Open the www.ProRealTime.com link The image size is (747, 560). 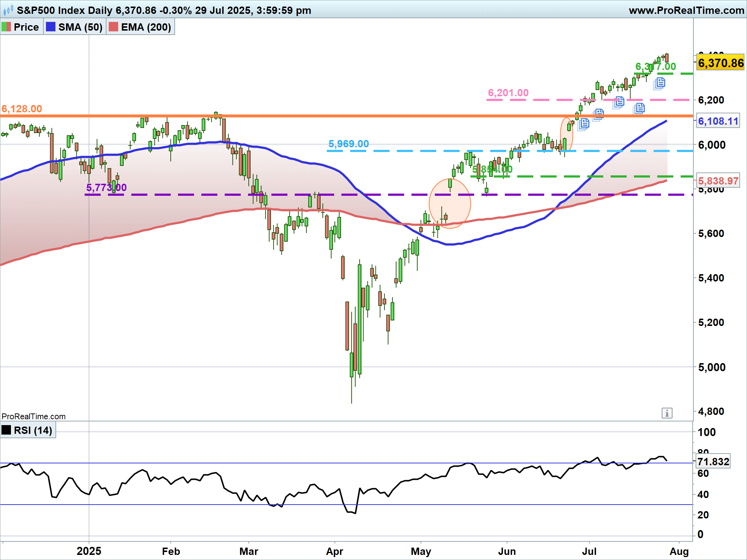point(686,10)
